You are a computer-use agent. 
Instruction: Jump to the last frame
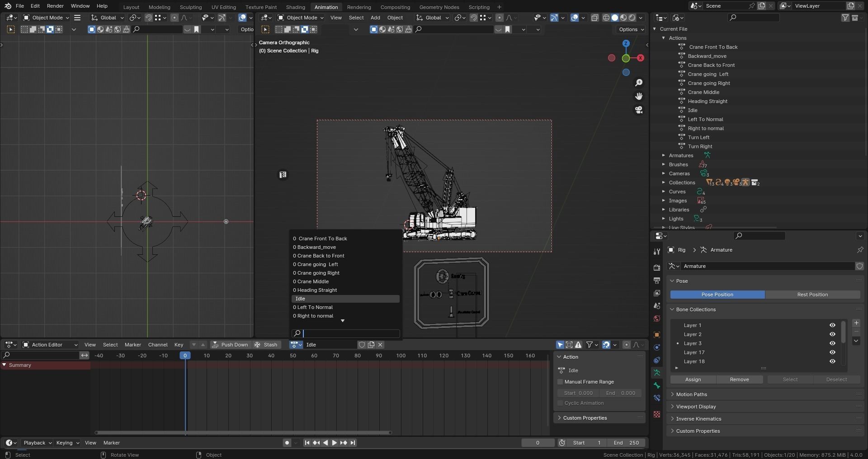coord(353,443)
